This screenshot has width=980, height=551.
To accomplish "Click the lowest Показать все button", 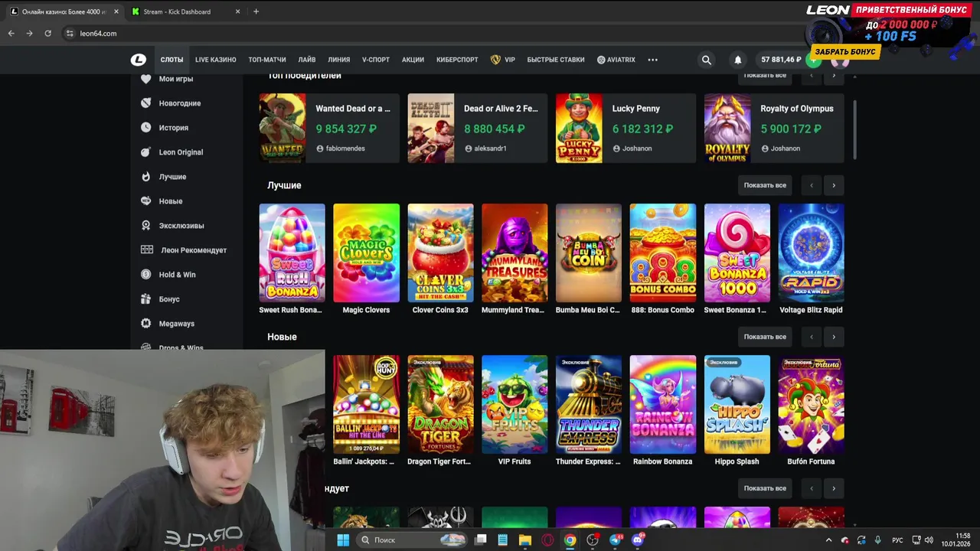I will click(765, 488).
